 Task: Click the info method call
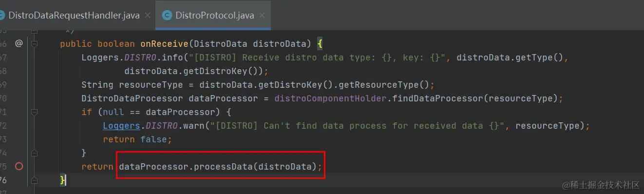tap(172, 58)
